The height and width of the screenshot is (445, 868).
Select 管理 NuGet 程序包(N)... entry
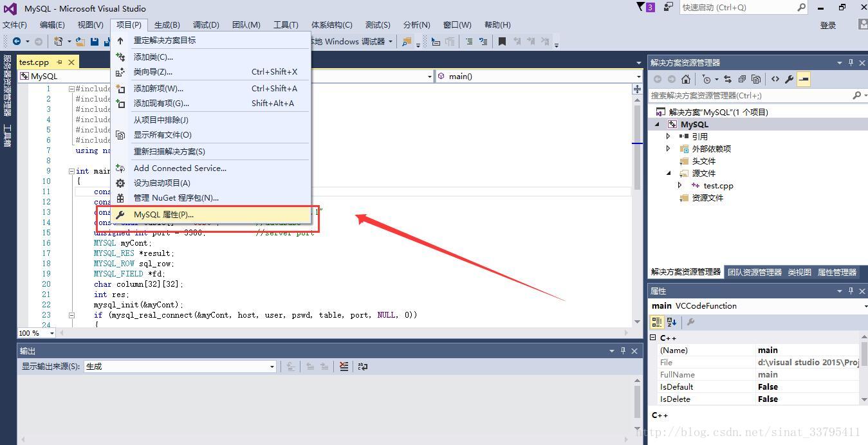212,198
